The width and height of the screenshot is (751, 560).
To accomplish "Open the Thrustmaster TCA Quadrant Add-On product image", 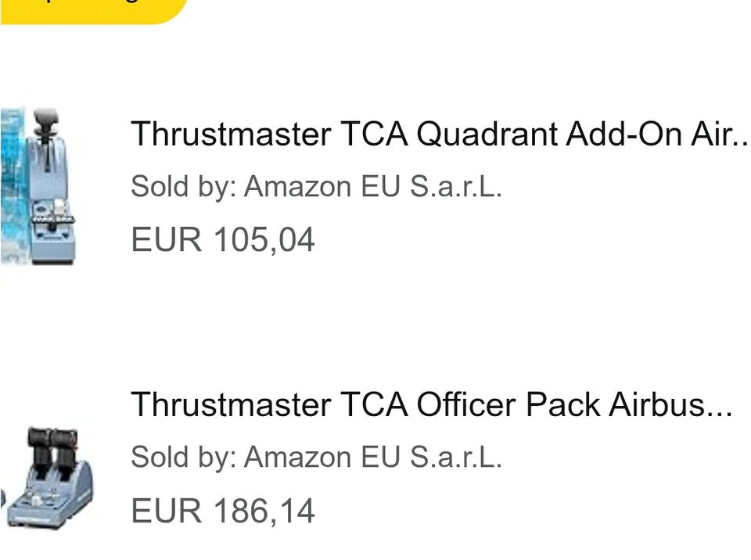I will tap(41, 186).
